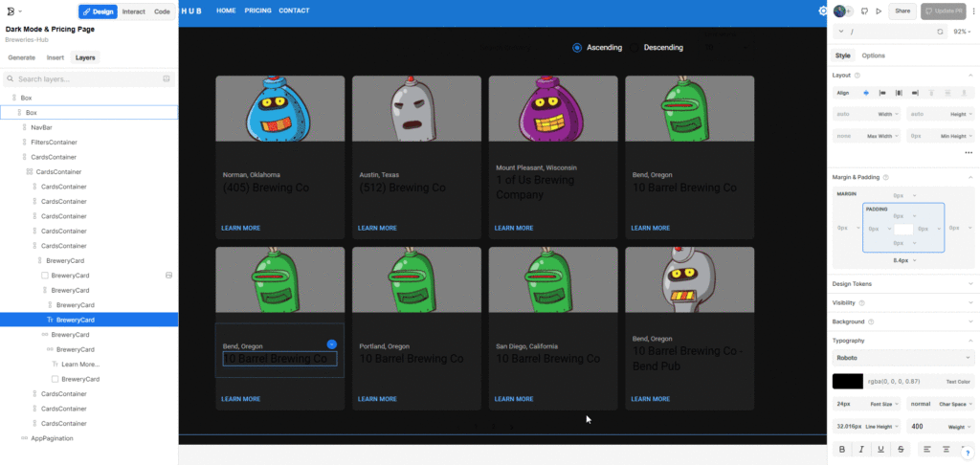The height and width of the screenshot is (465, 980).
Task: Click the Search layers input field
Action: coord(86,79)
